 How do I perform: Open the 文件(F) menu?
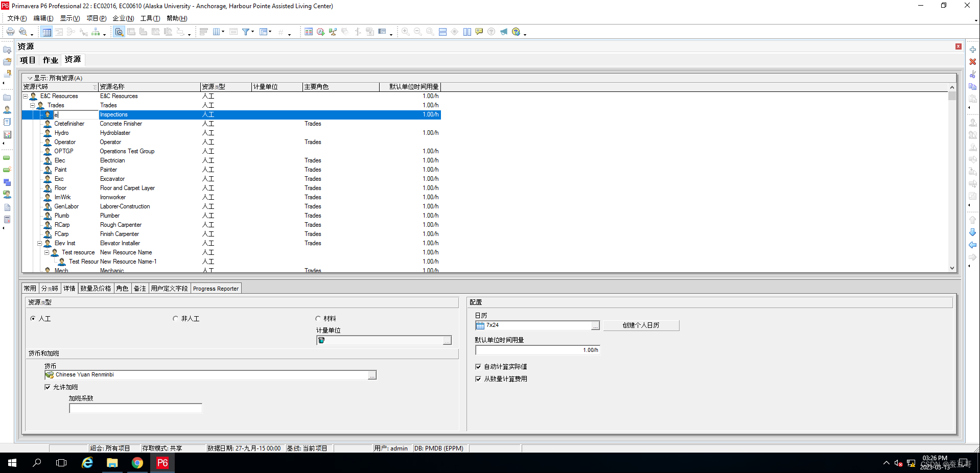pos(17,18)
